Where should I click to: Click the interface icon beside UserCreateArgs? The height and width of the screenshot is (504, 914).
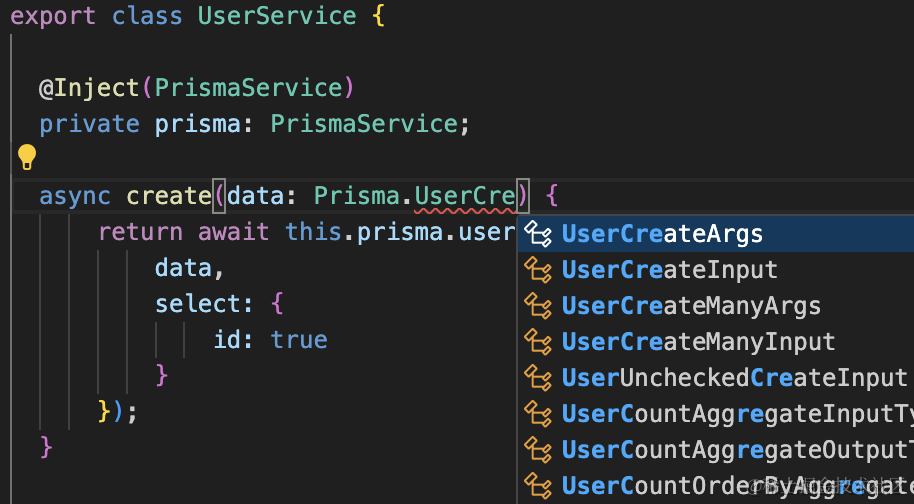[x=539, y=234]
